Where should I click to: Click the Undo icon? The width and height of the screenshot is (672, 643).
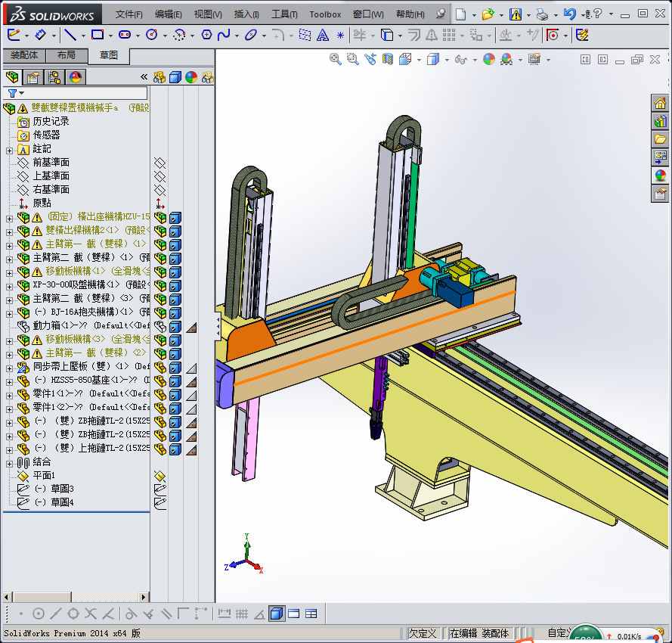coord(569,14)
